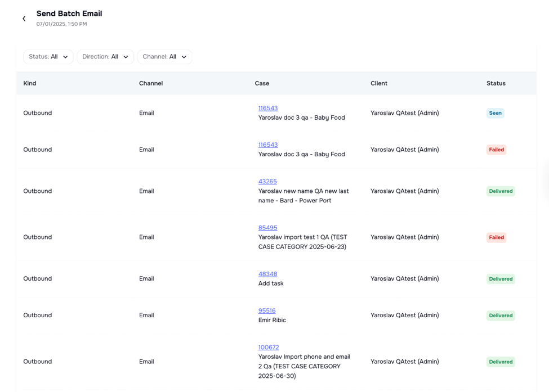Click the Failed badge on second Baby Food row
Viewport: 549px width, 392px height.
(x=496, y=150)
